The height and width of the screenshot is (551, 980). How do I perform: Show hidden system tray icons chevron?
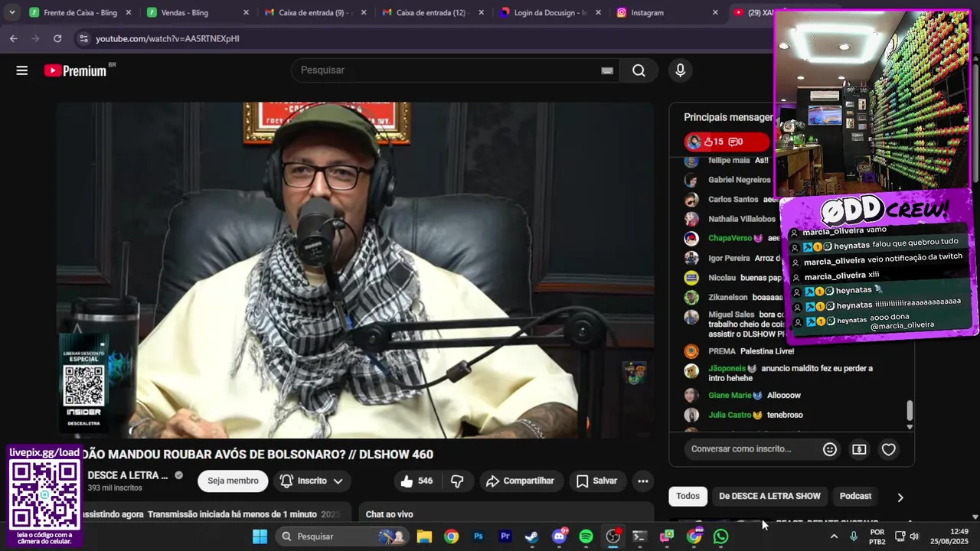[x=834, y=536]
